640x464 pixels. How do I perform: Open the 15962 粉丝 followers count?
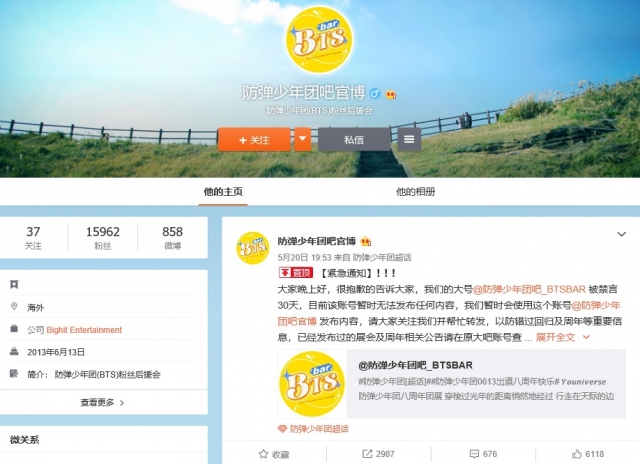tap(102, 238)
